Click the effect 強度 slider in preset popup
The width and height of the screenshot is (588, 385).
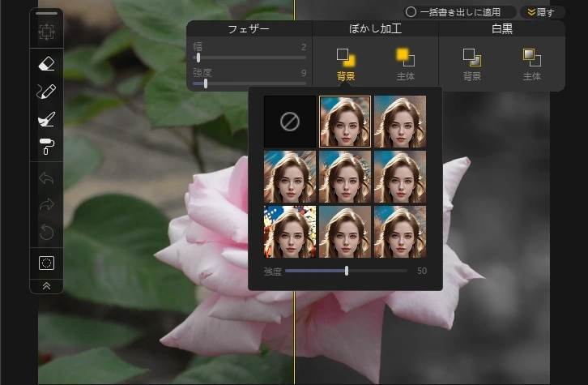click(x=347, y=271)
